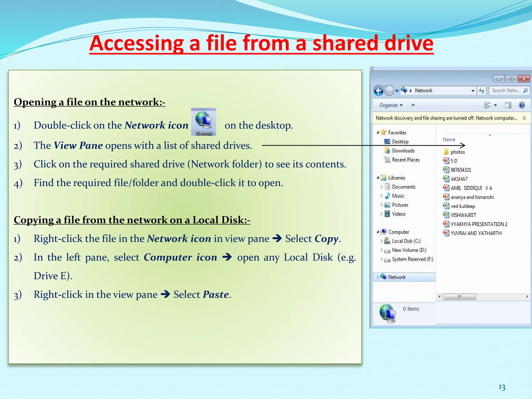Expand the address bar history dropdown
Image resolution: width=532 pixels, height=399 pixels.
[x=473, y=91]
